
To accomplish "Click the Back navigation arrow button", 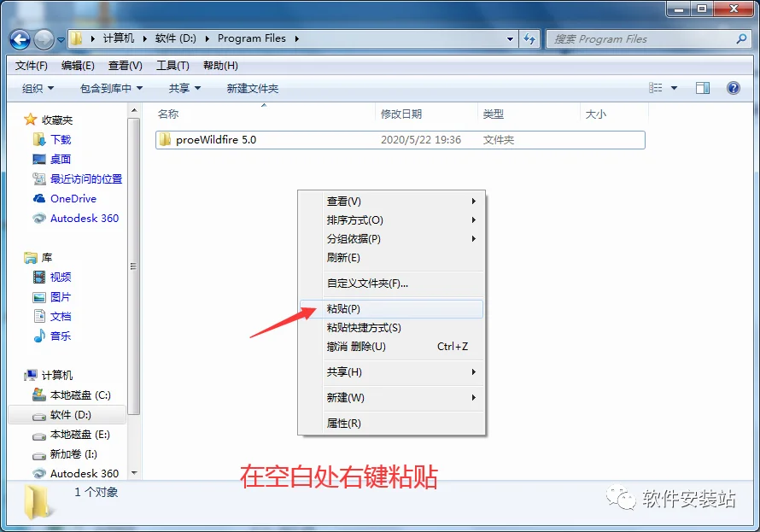I will tap(20, 39).
